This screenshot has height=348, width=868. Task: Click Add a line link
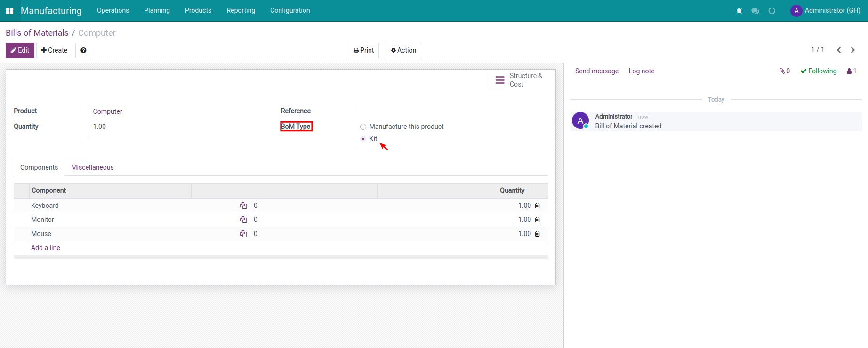tap(46, 248)
